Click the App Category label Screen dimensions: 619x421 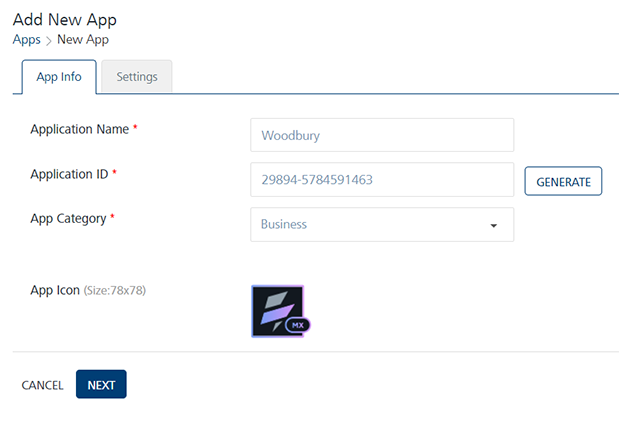click(68, 218)
